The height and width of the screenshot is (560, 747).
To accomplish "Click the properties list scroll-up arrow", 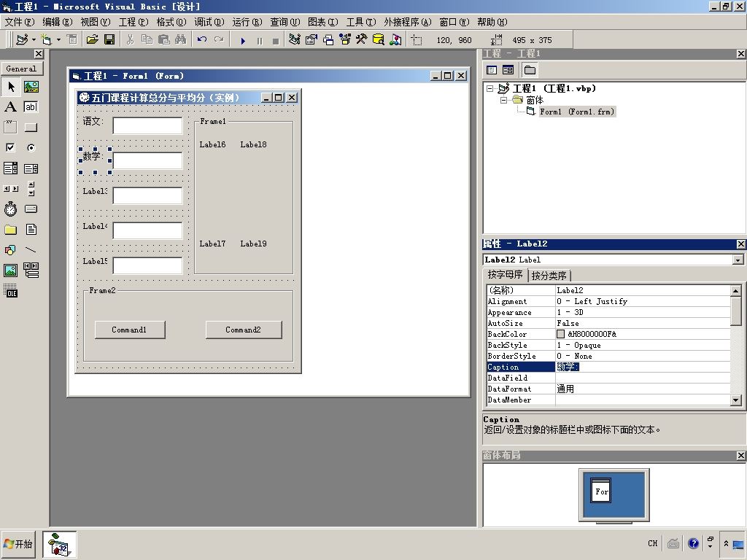I will pyautogui.click(x=735, y=290).
